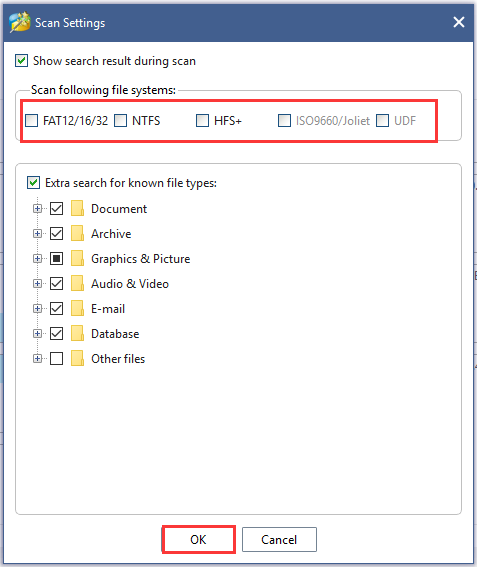The image size is (477, 567).
Task: Click the Other files folder icon
Action: pos(77,358)
